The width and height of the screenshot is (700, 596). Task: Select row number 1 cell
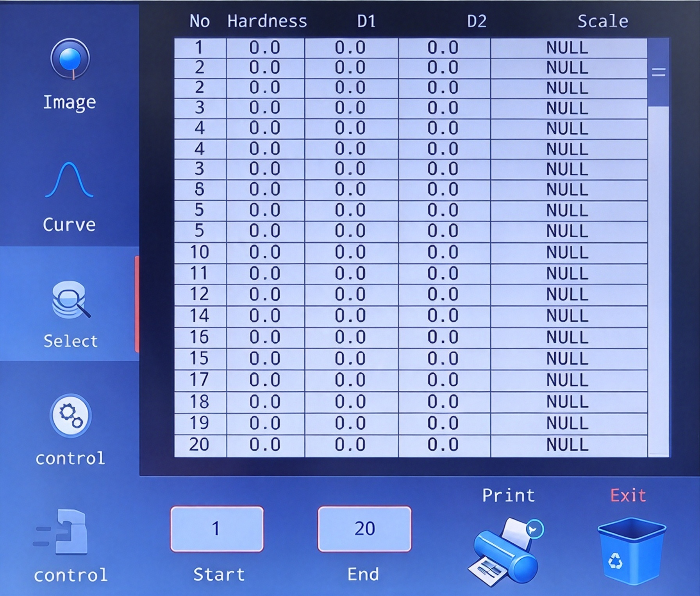point(200,48)
